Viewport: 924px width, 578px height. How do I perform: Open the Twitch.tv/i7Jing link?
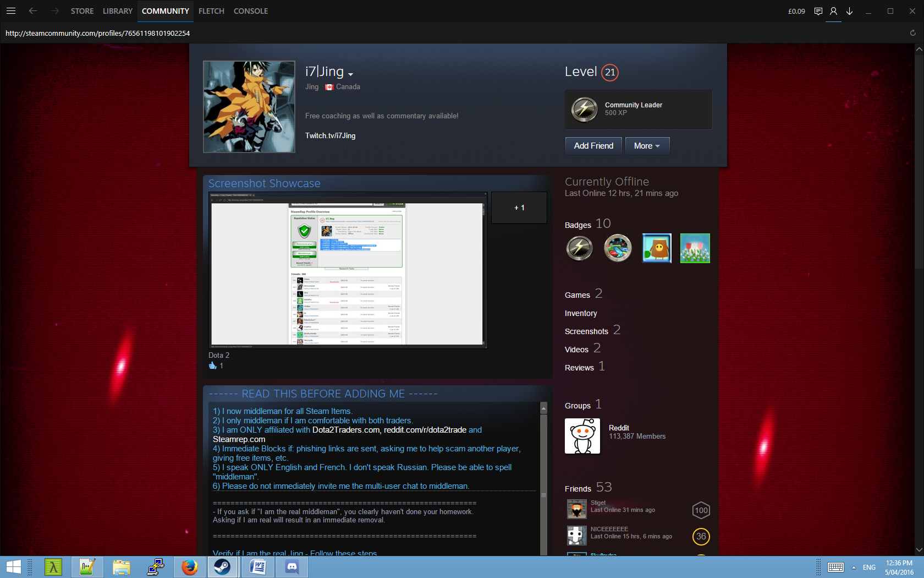click(x=330, y=136)
